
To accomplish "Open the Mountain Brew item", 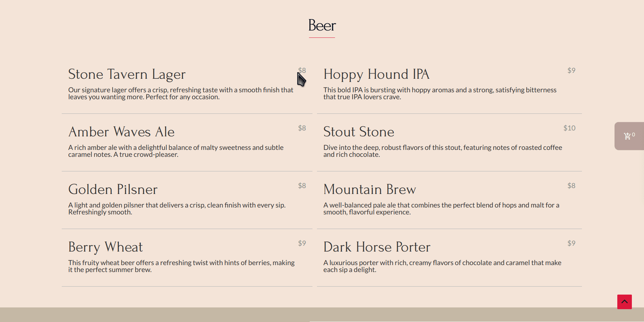I will 369,189.
